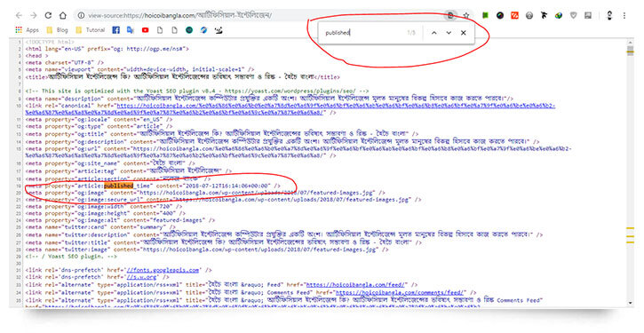Bookmark this page with the star

click(x=466, y=16)
